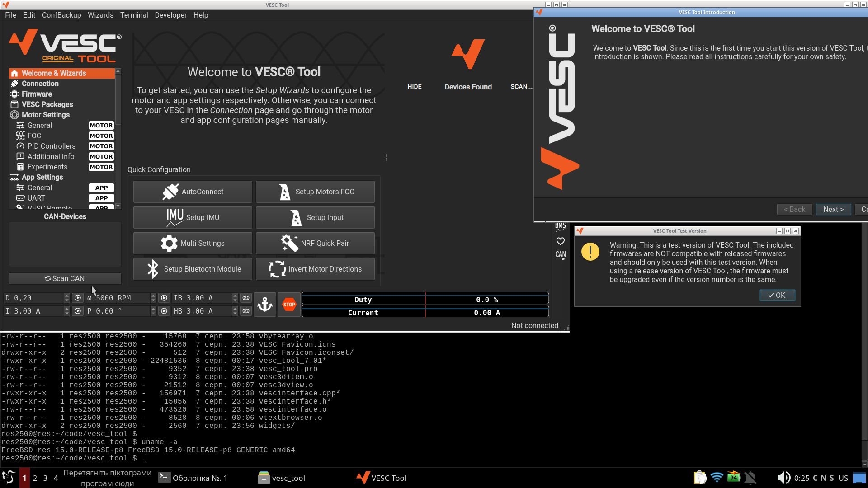Open Multi Settings

pos(193,244)
